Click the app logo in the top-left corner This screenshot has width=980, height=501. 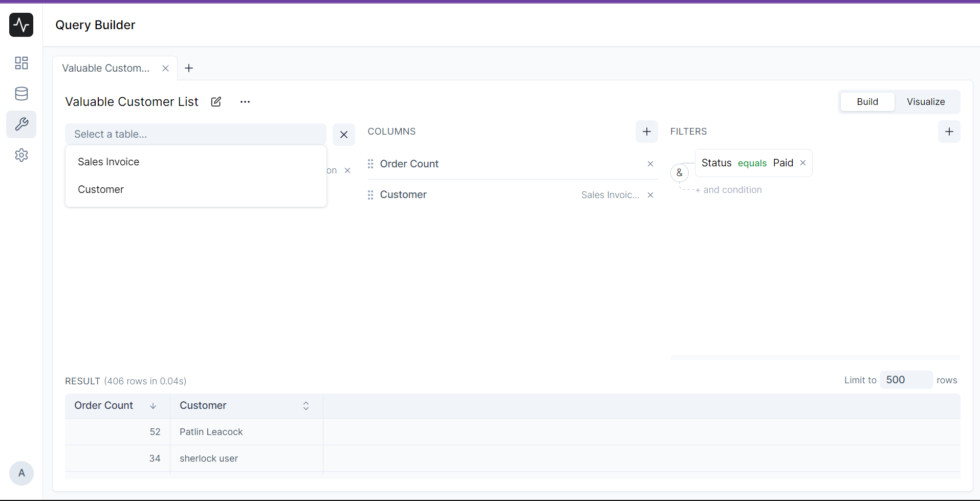(x=21, y=25)
